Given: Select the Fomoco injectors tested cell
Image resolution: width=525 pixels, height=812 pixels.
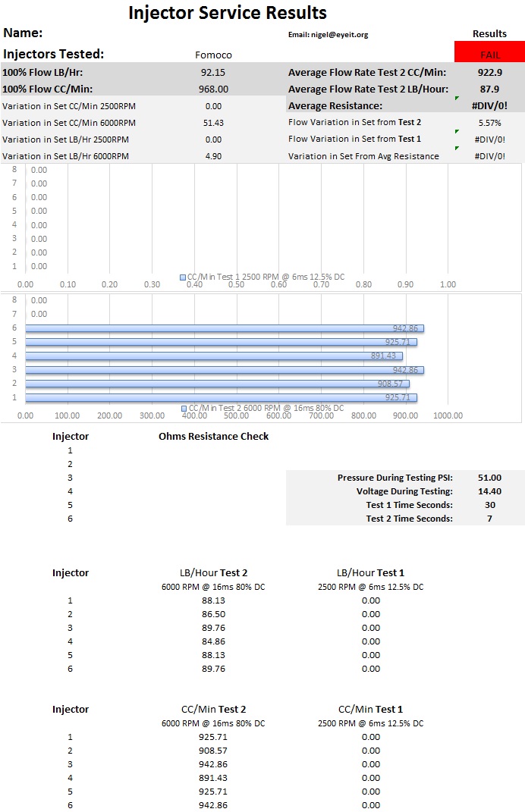Looking at the screenshot, I should (x=213, y=55).
